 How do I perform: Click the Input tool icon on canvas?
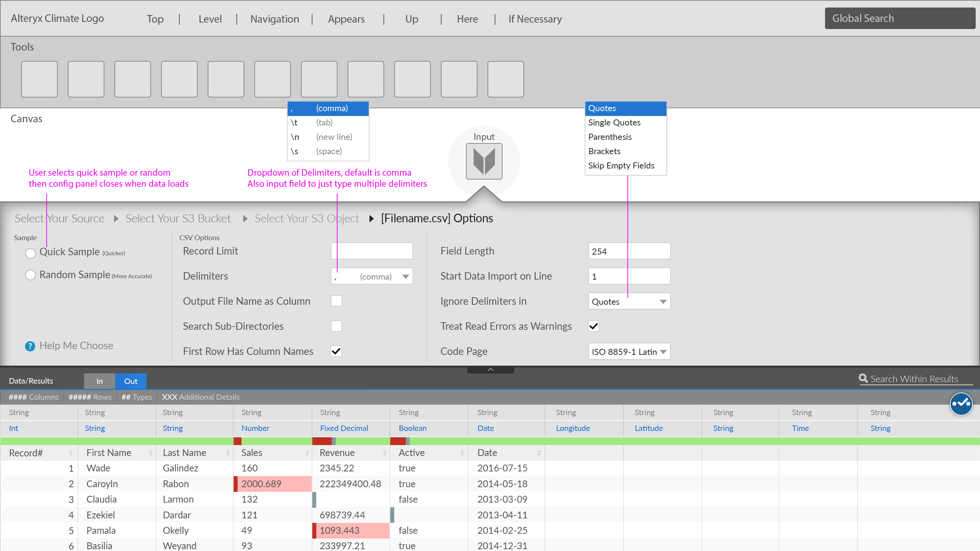(484, 161)
